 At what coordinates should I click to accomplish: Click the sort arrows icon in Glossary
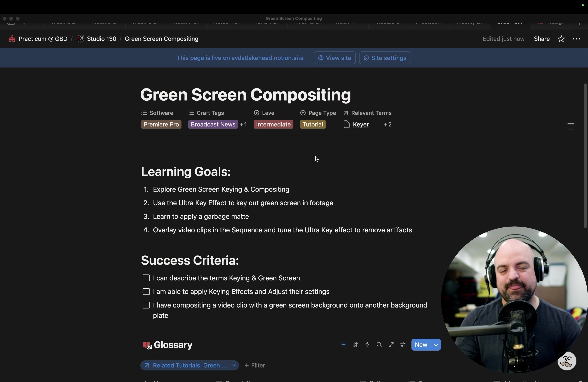click(x=355, y=345)
